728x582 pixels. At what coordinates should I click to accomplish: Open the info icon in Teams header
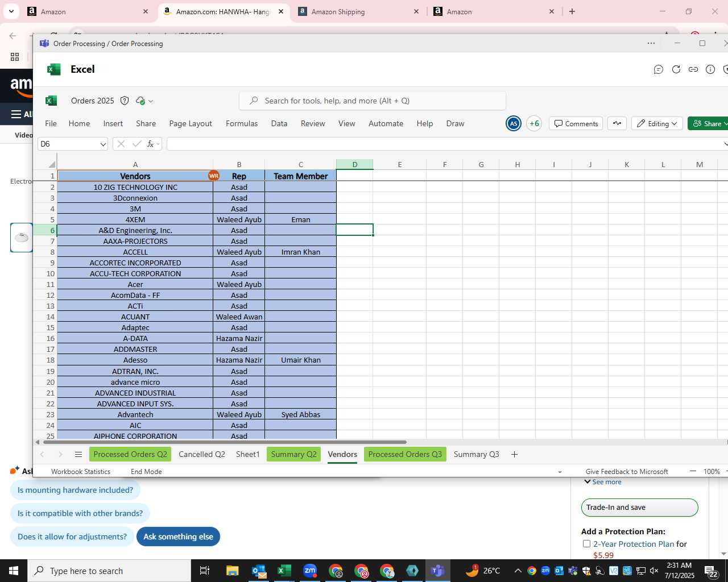click(x=710, y=69)
